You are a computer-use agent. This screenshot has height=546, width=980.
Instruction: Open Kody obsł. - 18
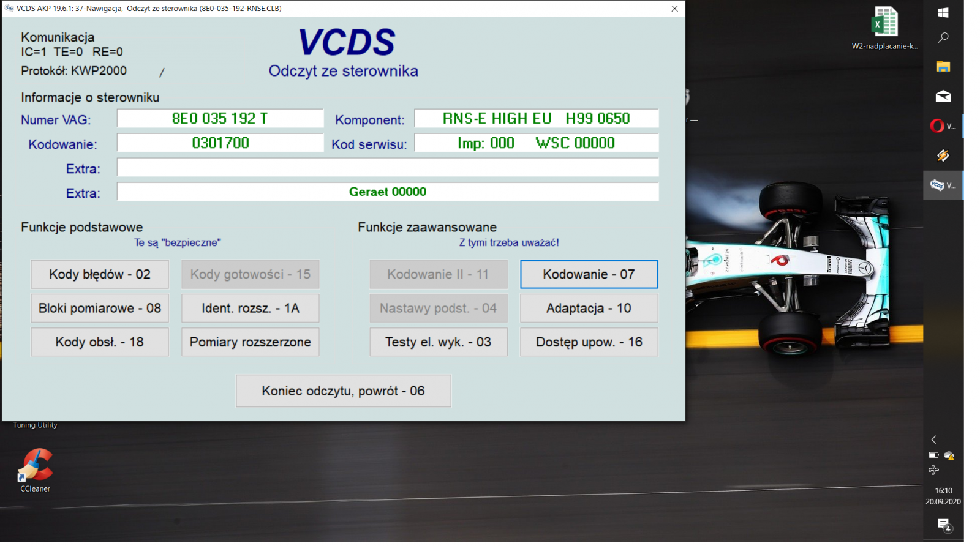(100, 342)
